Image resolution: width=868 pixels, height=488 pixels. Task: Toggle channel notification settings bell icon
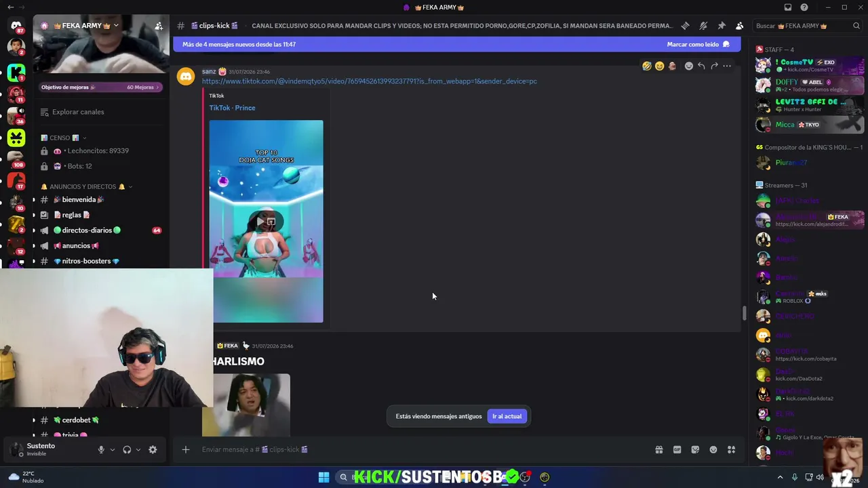pyautogui.click(x=703, y=26)
